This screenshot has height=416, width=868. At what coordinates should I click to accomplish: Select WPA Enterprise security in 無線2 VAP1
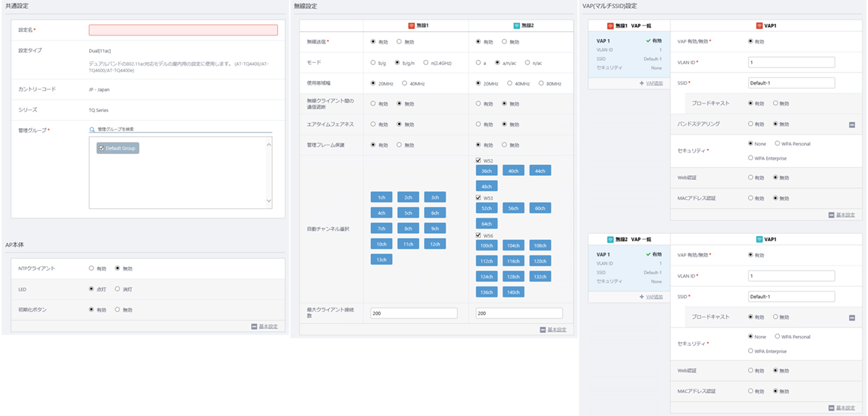point(751,351)
